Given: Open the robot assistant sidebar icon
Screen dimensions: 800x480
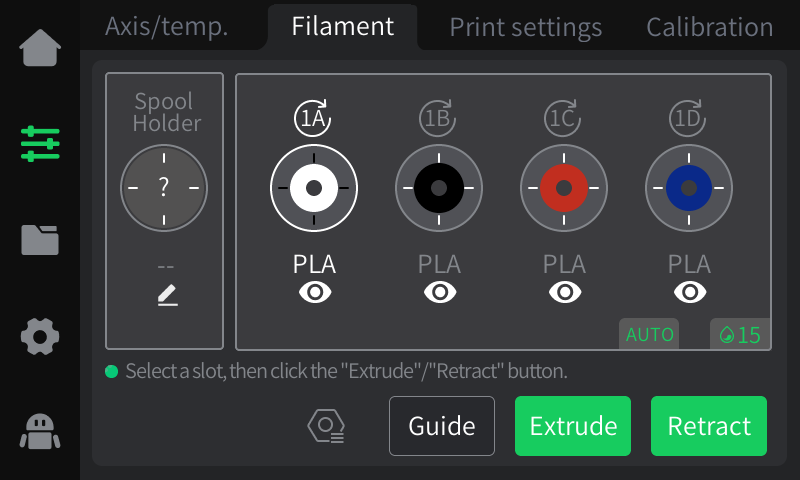Looking at the screenshot, I should pyautogui.click(x=40, y=430).
